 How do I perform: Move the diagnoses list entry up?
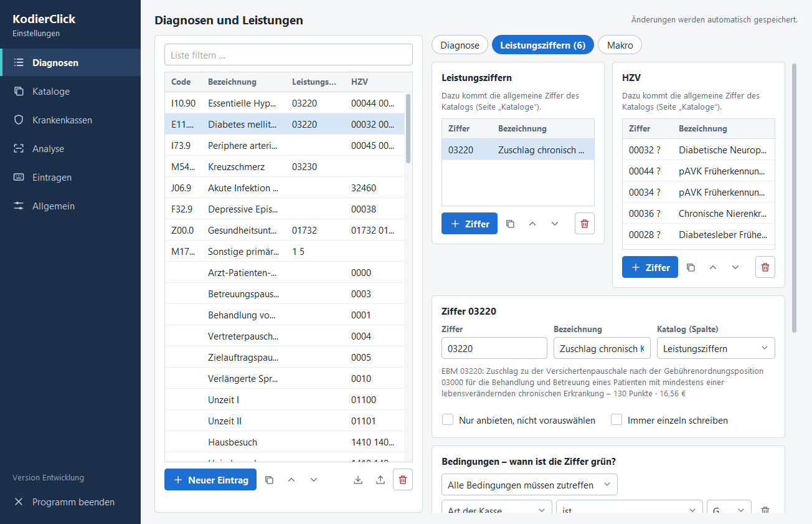291,480
